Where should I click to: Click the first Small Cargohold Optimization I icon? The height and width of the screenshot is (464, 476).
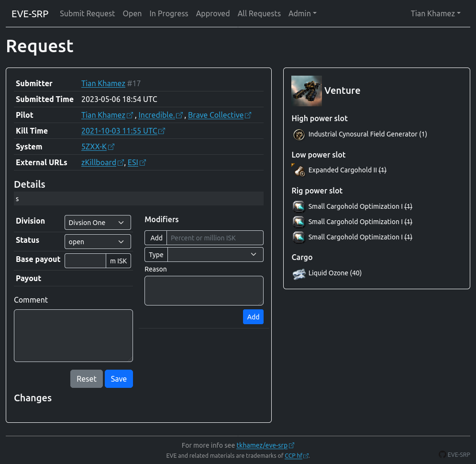299,207
